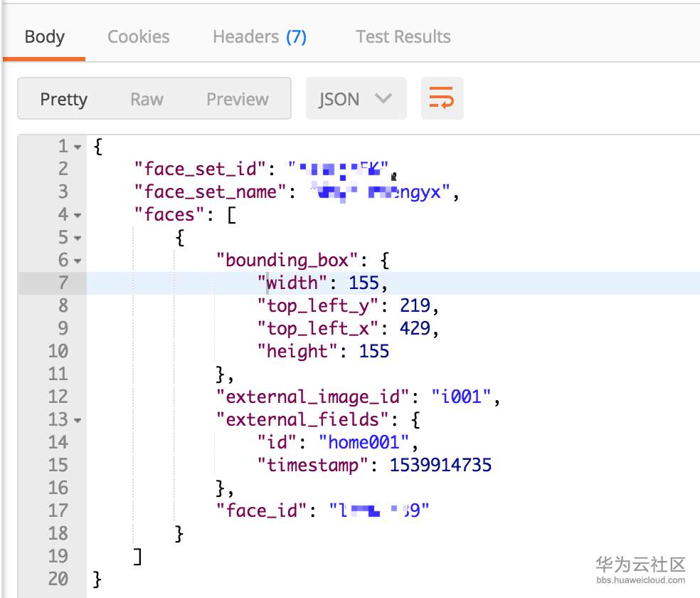Click the "top_left_x" key

point(318,329)
